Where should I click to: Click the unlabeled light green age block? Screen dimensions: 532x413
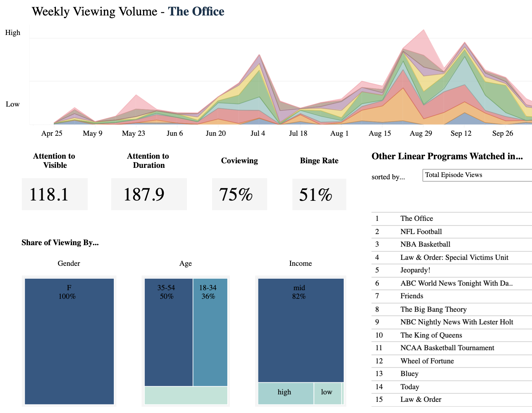(x=186, y=395)
